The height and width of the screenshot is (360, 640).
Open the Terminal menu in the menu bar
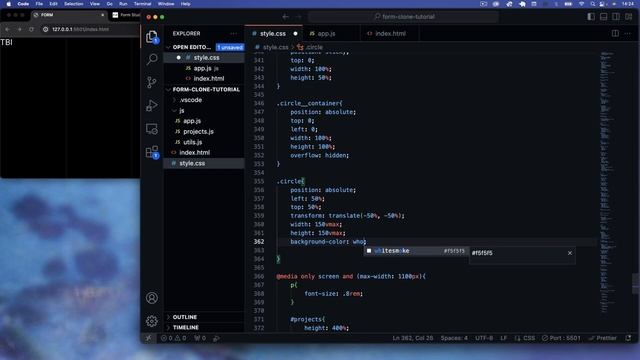[142, 4]
